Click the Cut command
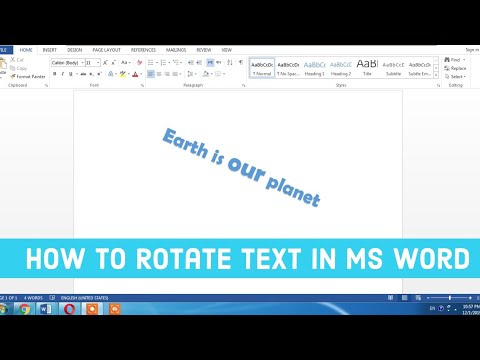The image size is (480, 360). [x=17, y=60]
